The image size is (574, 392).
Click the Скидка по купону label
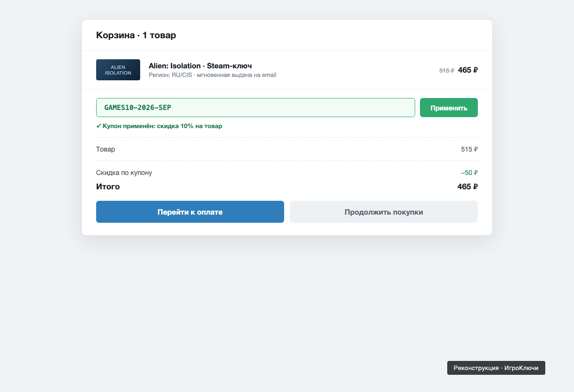pos(124,173)
